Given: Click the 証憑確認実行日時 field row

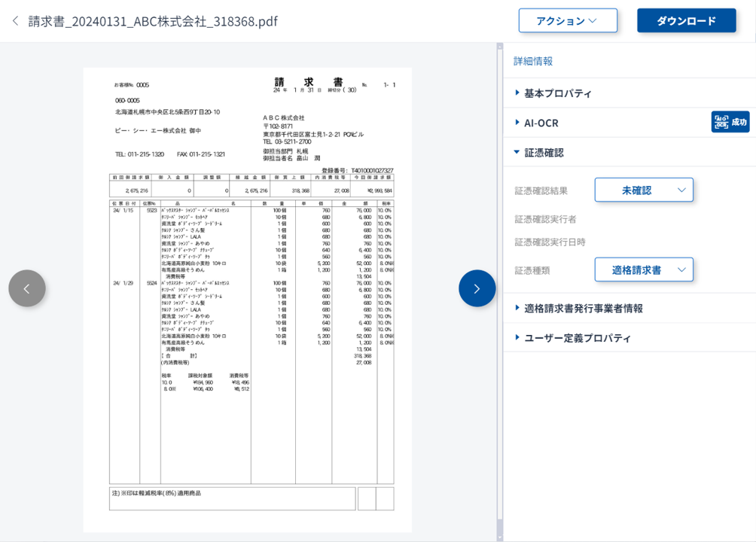Looking at the screenshot, I should (550, 242).
